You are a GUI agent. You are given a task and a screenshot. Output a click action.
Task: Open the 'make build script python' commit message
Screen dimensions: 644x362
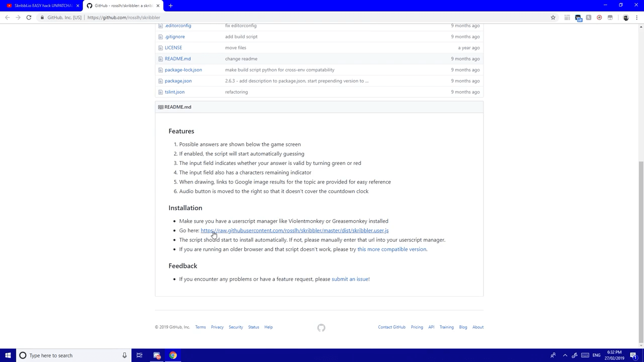pos(280,70)
